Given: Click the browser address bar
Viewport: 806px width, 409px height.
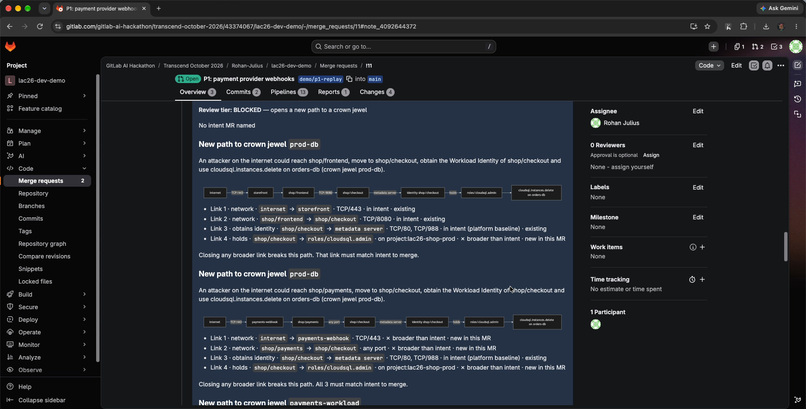Looking at the screenshot, I should pos(368,26).
